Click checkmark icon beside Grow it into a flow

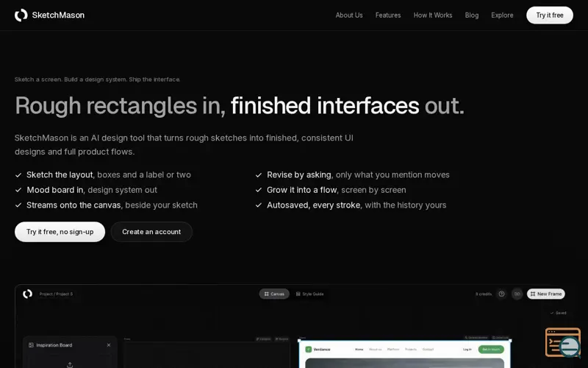tap(259, 190)
